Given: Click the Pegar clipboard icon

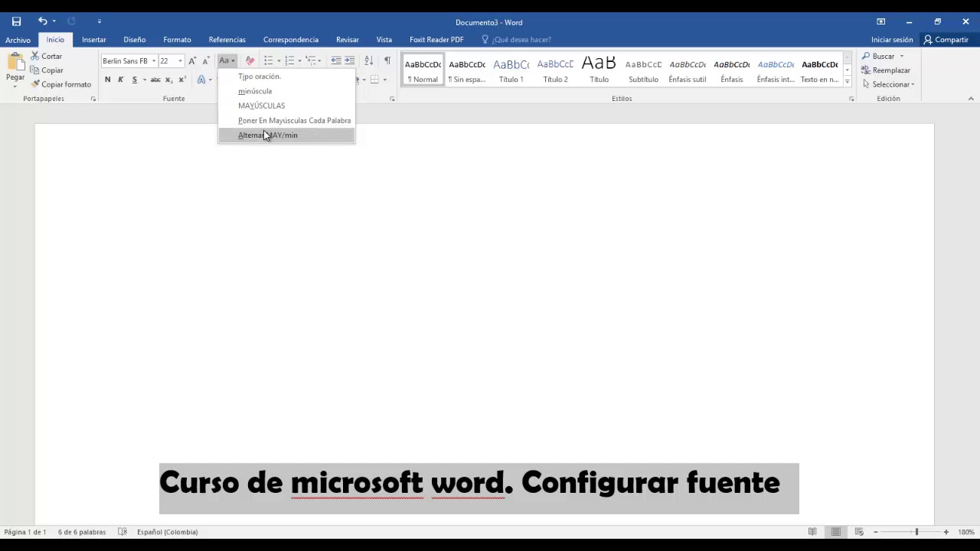Looking at the screenshot, I should point(15,64).
